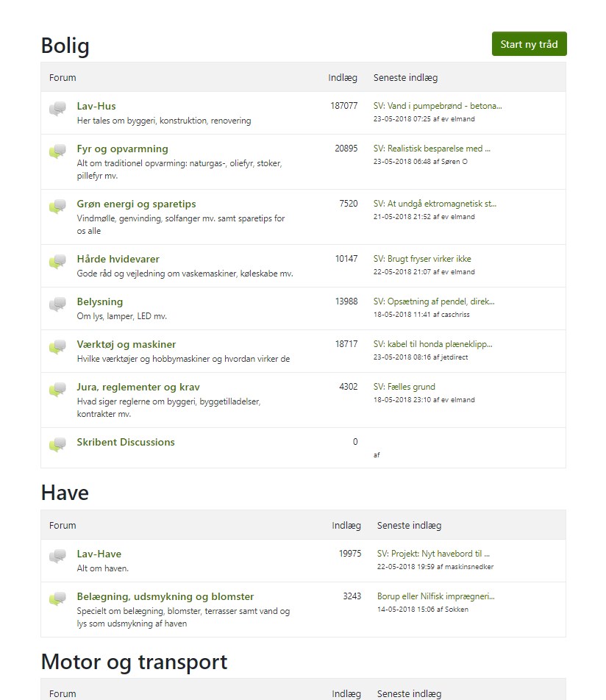Open the Lav-Hus forum
606x700 pixels.
point(96,106)
